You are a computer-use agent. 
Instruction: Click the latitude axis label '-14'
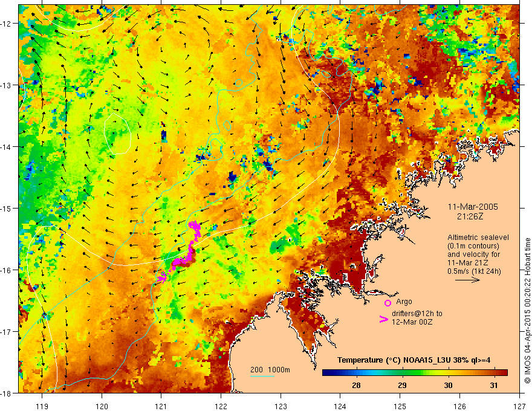tap(6, 147)
